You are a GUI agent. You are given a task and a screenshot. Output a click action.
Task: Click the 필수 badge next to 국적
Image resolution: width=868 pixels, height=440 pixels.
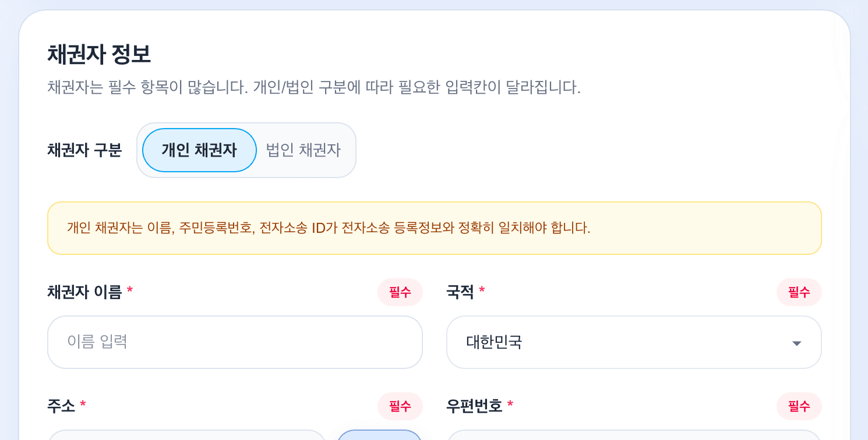click(799, 292)
